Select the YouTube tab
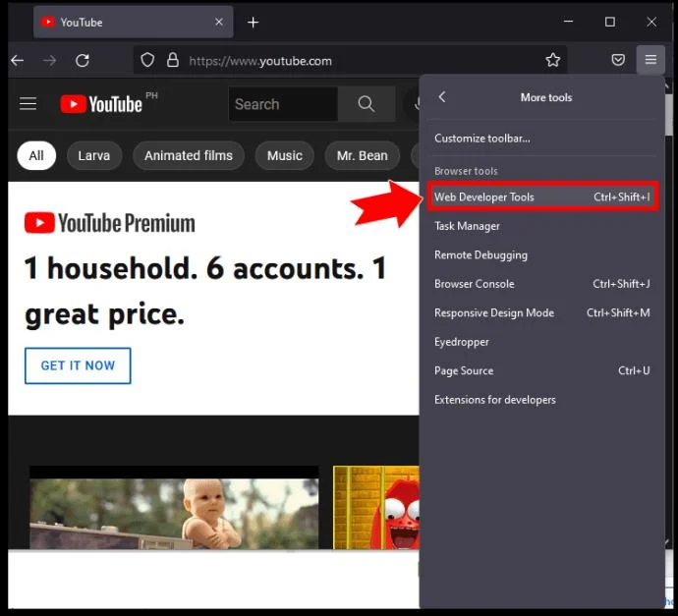The image size is (678, 616). (134, 22)
